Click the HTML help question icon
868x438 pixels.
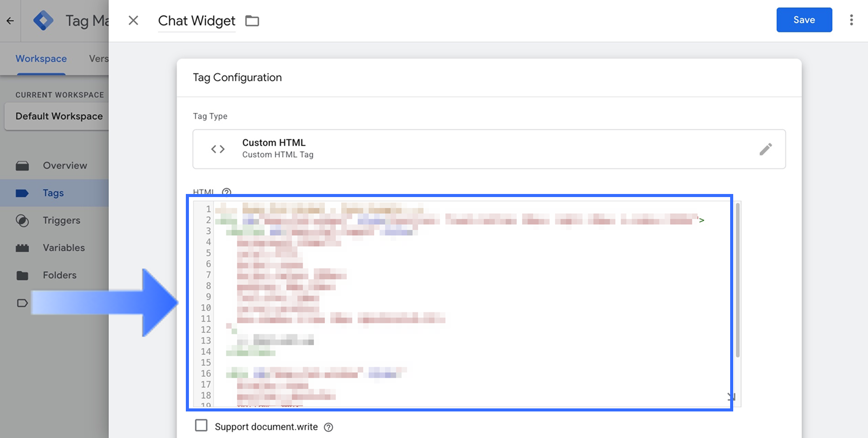pos(227,192)
